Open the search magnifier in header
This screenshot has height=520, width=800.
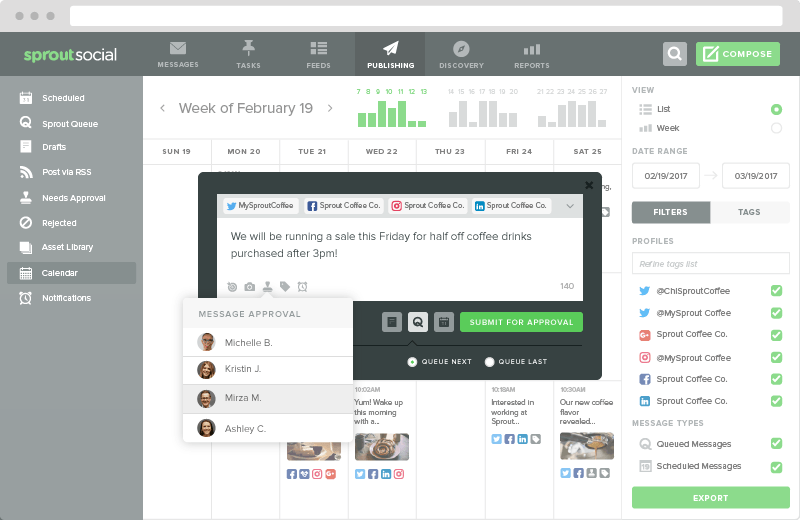click(675, 54)
